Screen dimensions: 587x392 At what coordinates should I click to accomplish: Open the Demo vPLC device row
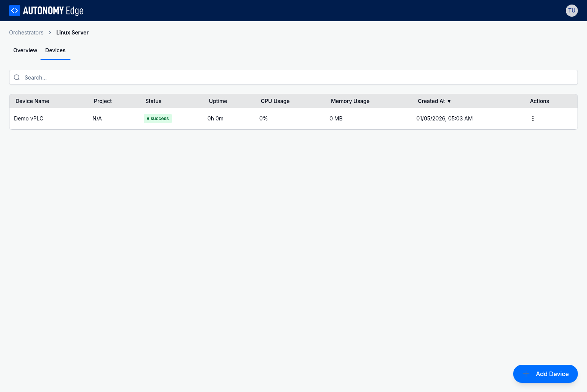coord(293,119)
